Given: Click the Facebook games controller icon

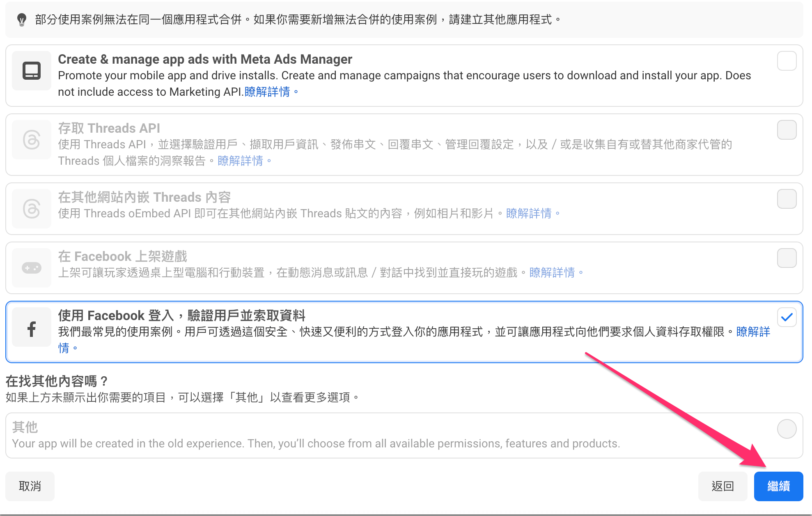Looking at the screenshot, I should (x=32, y=268).
